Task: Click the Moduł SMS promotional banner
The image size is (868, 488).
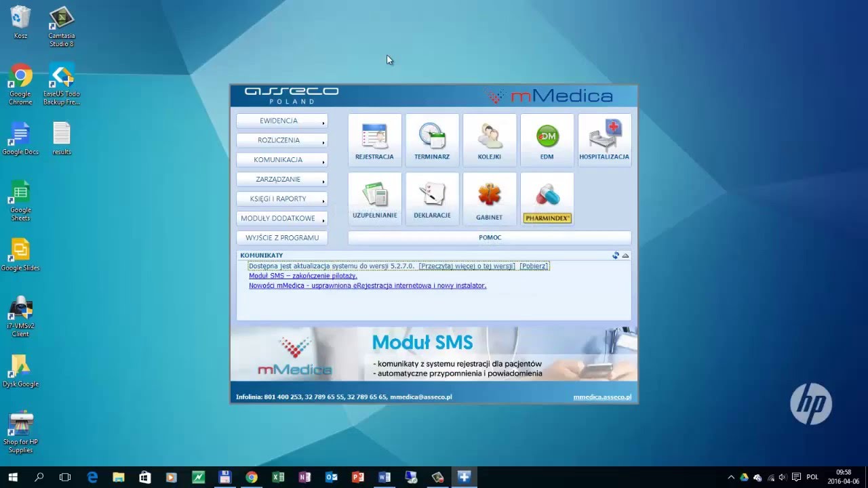Action: click(434, 354)
